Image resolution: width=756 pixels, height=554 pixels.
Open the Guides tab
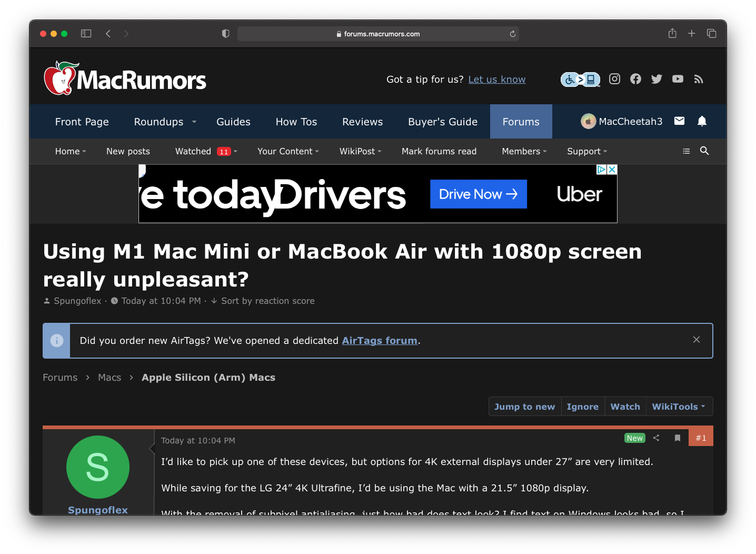233,122
